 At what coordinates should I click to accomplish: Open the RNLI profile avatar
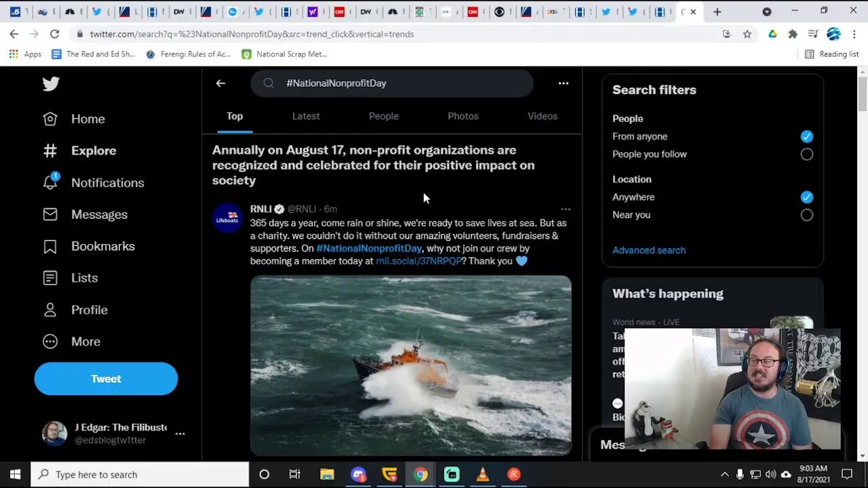pos(228,218)
